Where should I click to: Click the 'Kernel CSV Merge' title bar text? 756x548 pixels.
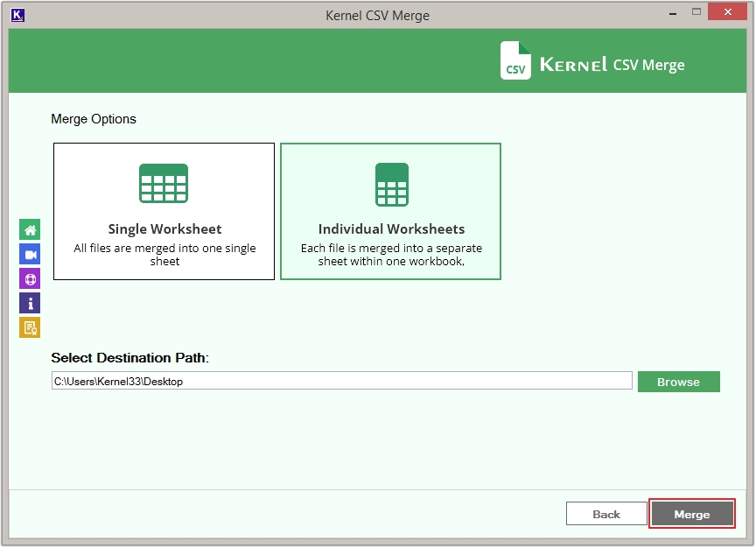(x=377, y=16)
